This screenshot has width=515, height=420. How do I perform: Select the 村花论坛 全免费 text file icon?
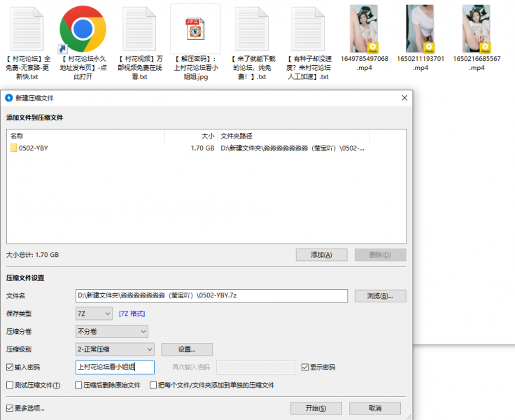pyautogui.click(x=27, y=29)
